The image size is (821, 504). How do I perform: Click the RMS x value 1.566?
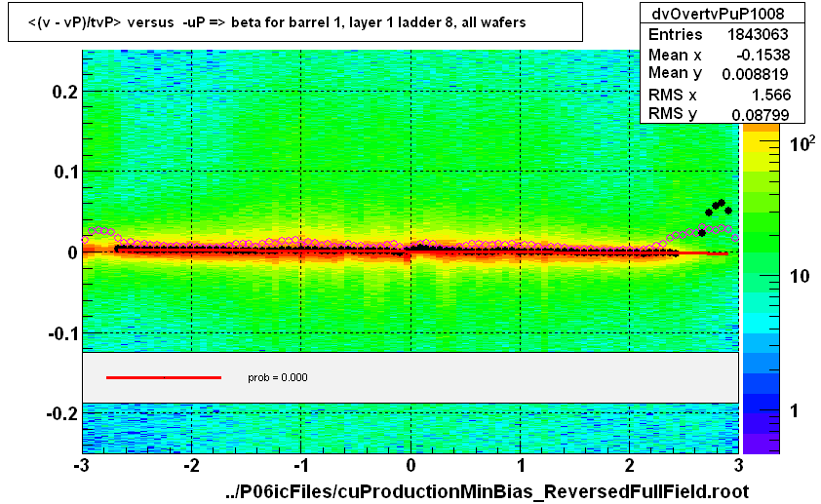coord(771,95)
